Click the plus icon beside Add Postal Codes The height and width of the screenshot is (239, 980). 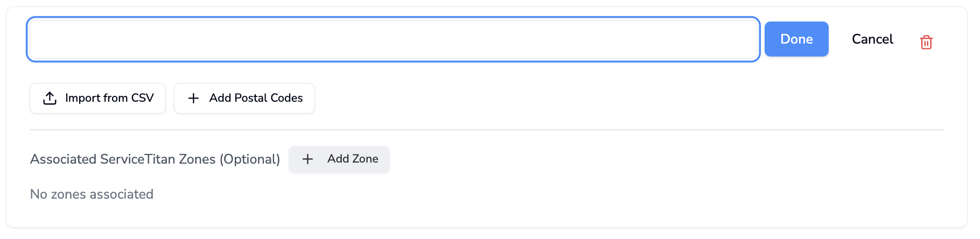pos(193,98)
